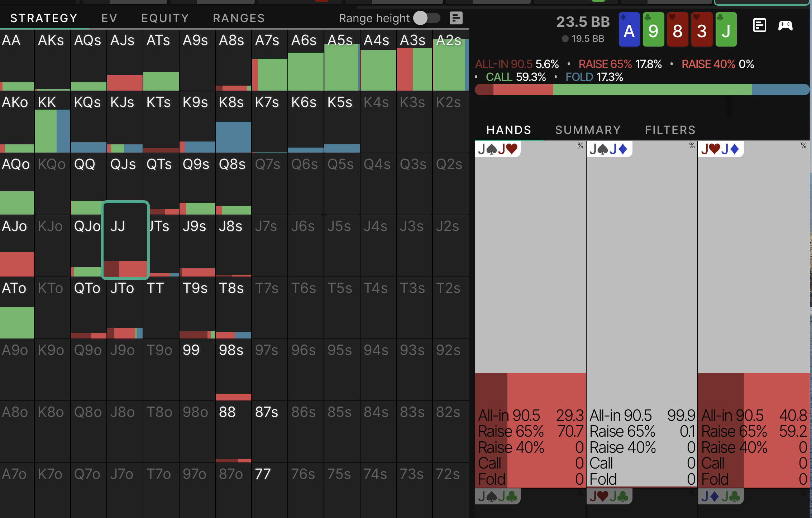Switch to the STRATEGY tab
Screen dimensions: 812x518
(44, 18)
